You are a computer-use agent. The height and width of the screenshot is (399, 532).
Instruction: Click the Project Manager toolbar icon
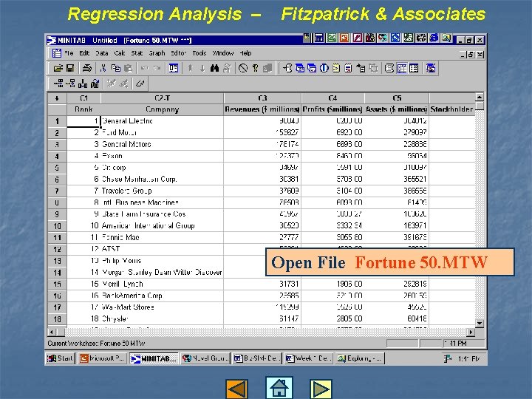(414, 68)
